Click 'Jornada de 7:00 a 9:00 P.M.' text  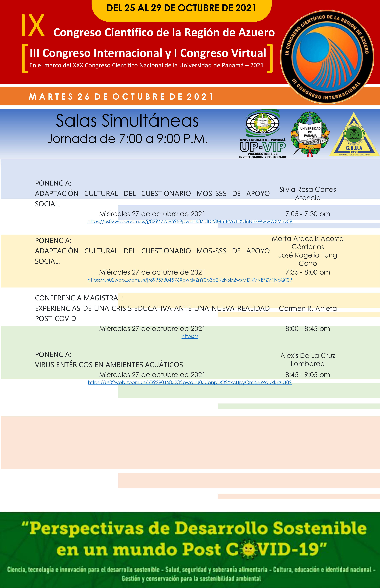(x=127, y=139)
